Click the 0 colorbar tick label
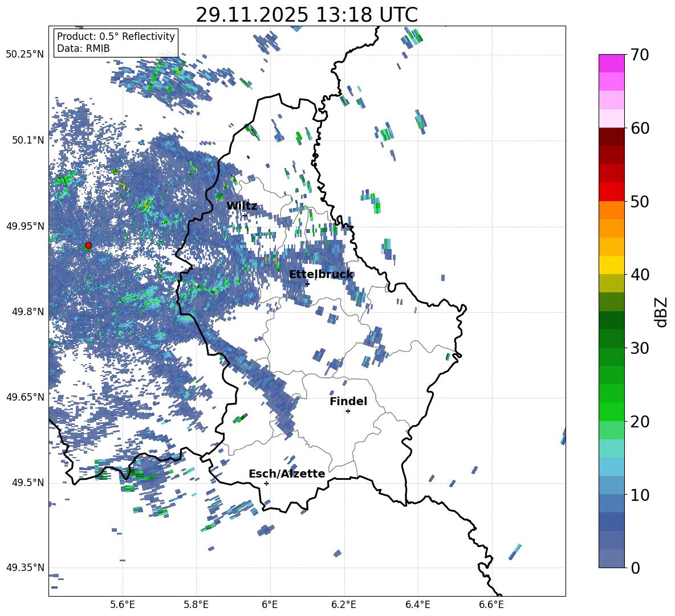Image resolution: width=675 pixels, height=616 pixels. tap(635, 568)
